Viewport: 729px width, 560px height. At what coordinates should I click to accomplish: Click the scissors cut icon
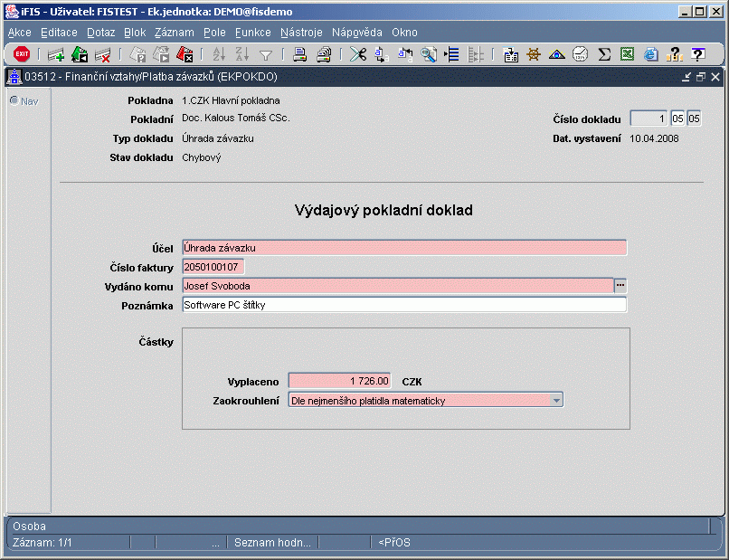click(x=358, y=54)
